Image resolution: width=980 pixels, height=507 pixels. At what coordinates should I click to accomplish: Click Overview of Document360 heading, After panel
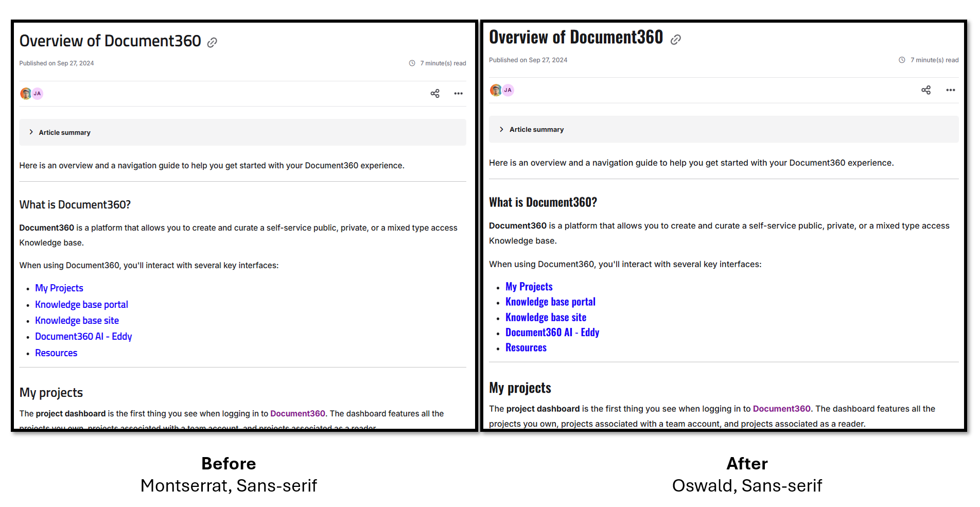(x=576, y=37)
